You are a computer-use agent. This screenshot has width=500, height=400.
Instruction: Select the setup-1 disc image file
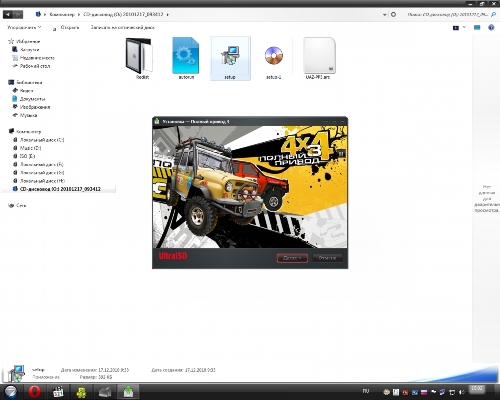pos(274,58)
